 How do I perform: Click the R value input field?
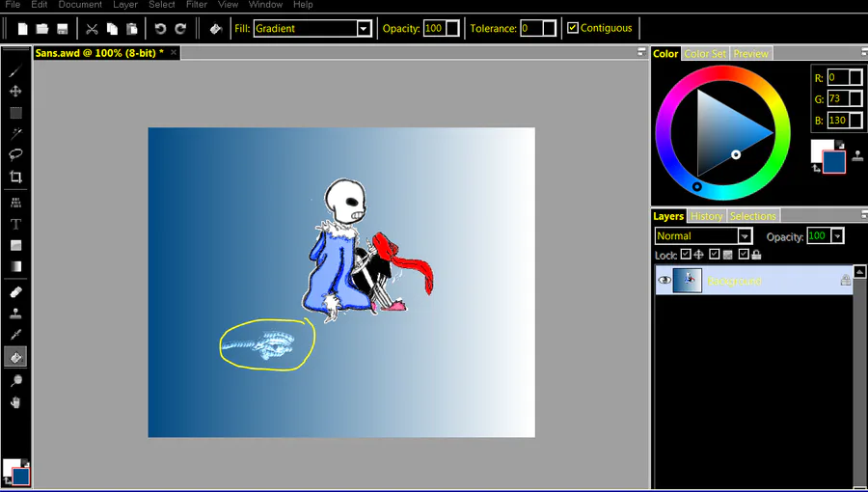(x=838, y=77)
